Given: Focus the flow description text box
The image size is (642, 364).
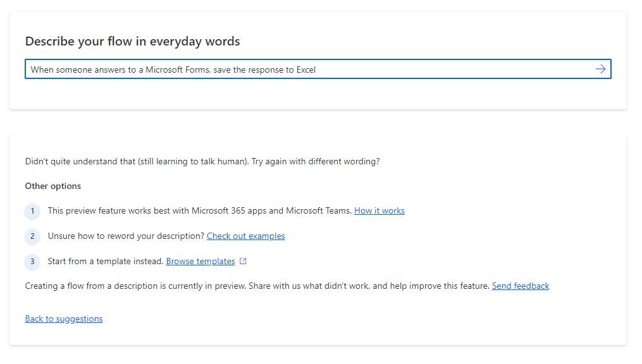Looking at the screenshot, I should coord(443,70).
